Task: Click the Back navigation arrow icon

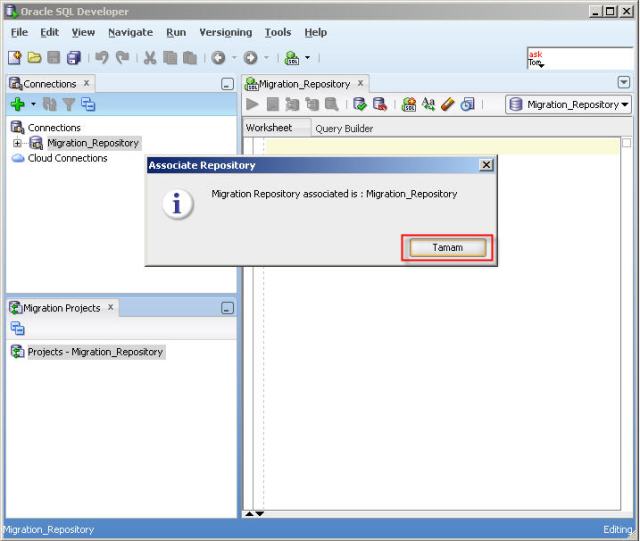Action: point(218,58)
